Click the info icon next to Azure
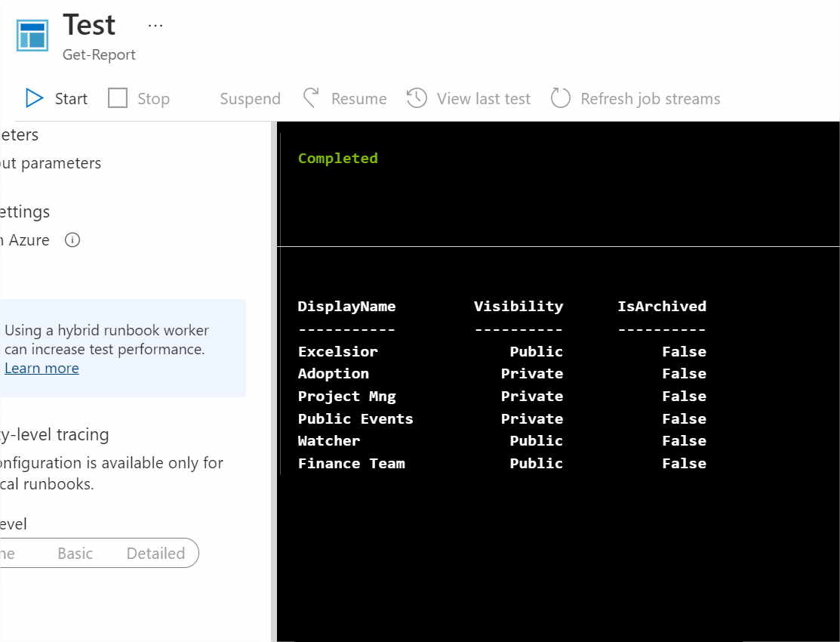840x642 pixels. pyautogui.click(x=72, y=239)
